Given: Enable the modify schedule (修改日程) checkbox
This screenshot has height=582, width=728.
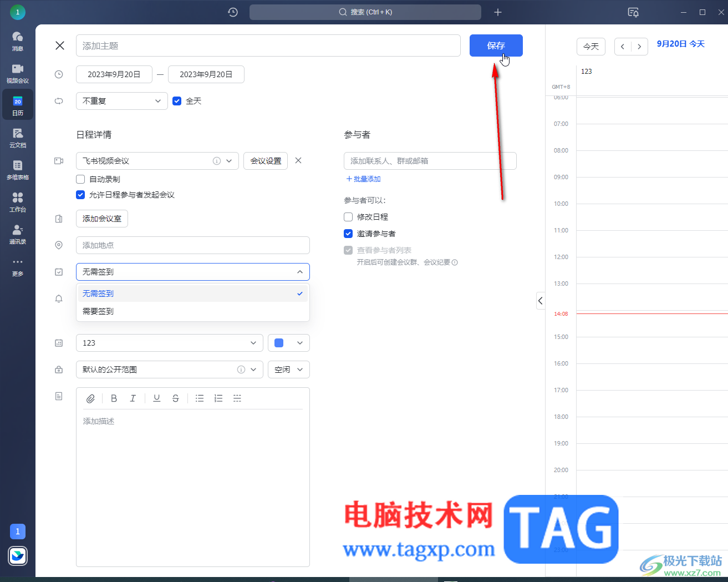Looking at the screenshot, I should tap(348, 217).
